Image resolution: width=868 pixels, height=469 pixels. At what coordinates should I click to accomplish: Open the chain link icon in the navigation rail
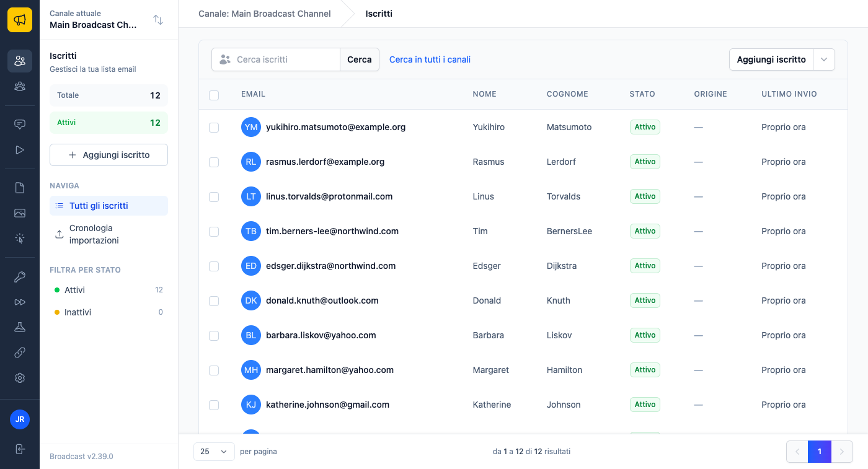[x=20, y=353]
